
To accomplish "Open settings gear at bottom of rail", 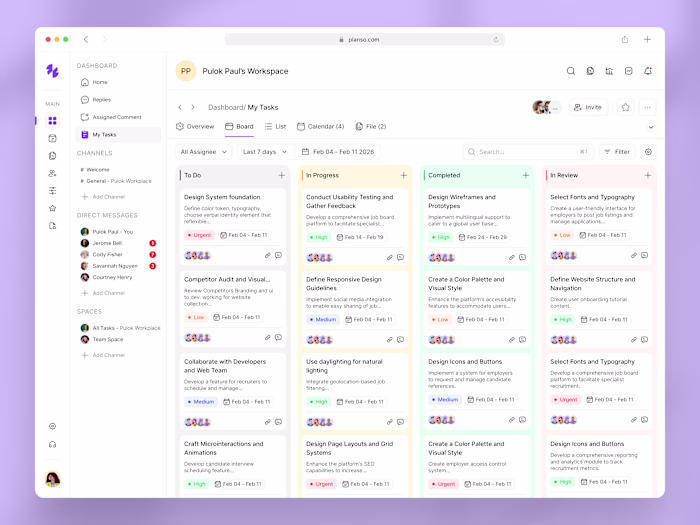I will 52,426.
